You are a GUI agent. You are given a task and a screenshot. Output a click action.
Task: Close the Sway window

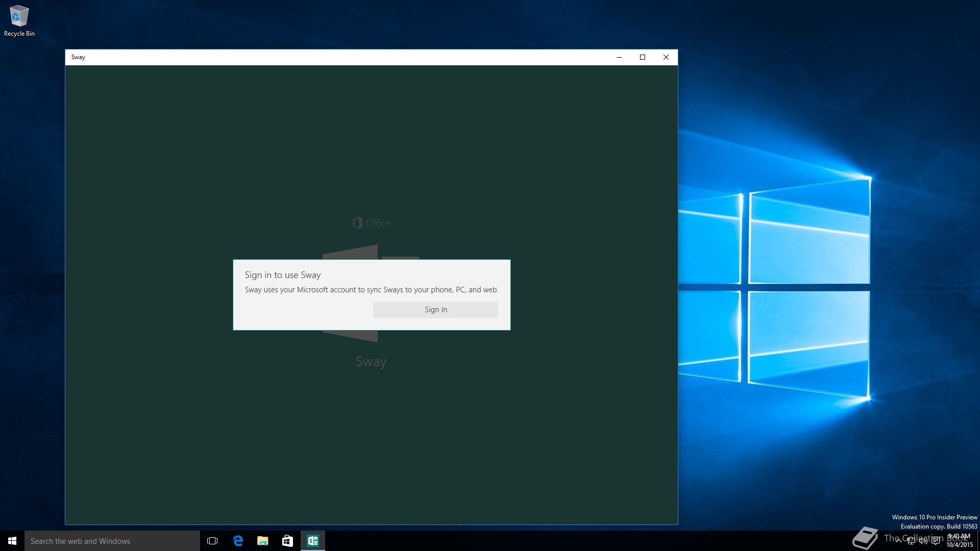click(666, 57)
